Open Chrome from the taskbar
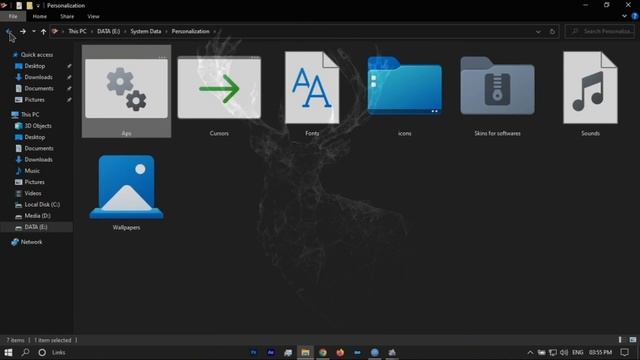 pos(322,352)
